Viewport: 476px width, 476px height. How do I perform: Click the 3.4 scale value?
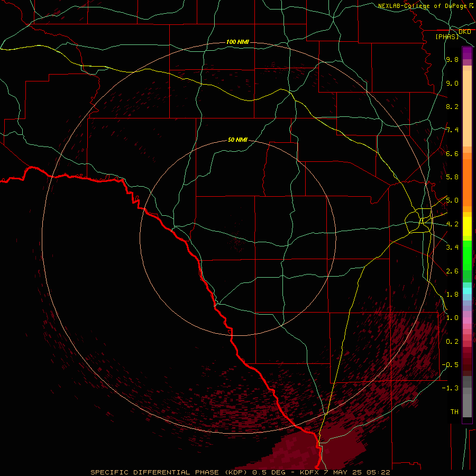pyautogui.click(x=452, y=248)
